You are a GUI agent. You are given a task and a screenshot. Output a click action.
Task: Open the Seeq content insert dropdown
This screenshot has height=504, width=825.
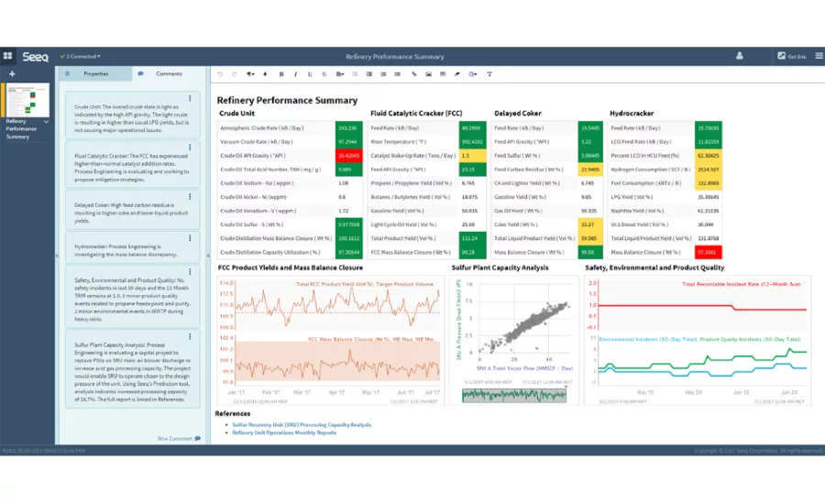point(472,74)
